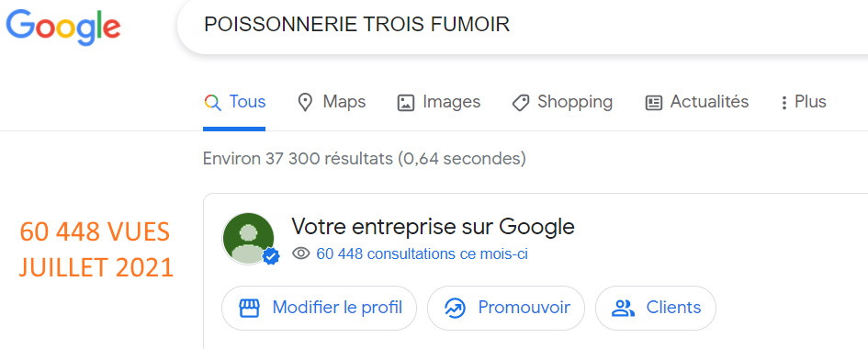Switch to the Maps tab label
868x349 pixels.
coord(344,102)
